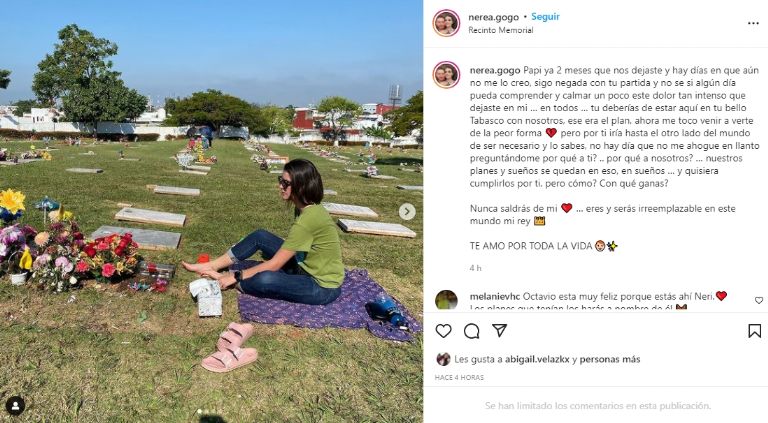This screenshot has height=423, width=768.
Task: Like the post with the heart icon
Action: 443,331
